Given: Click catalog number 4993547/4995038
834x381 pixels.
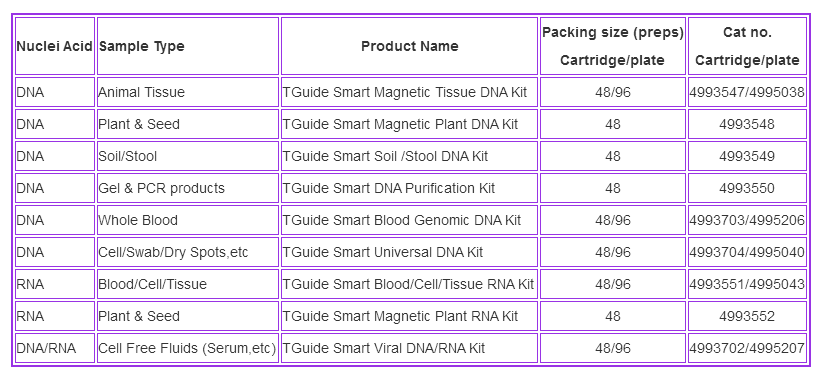Looking at the screenshot, I should [747, 92].
